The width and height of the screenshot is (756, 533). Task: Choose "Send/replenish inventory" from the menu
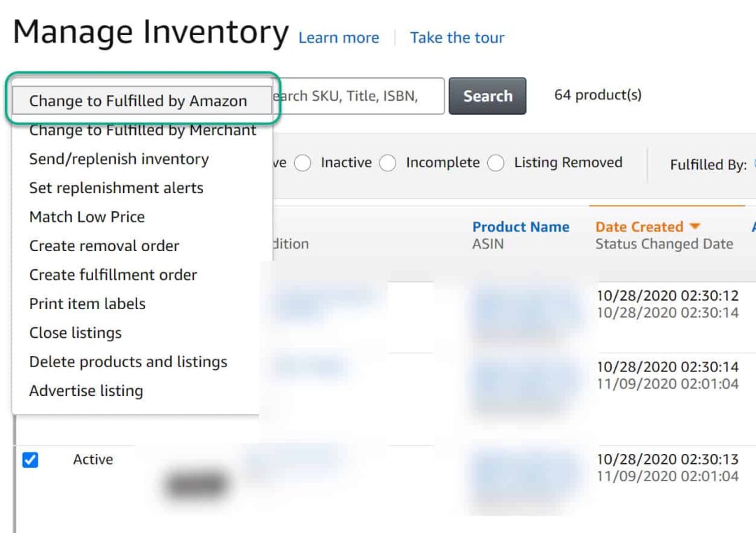coord(118,159)
